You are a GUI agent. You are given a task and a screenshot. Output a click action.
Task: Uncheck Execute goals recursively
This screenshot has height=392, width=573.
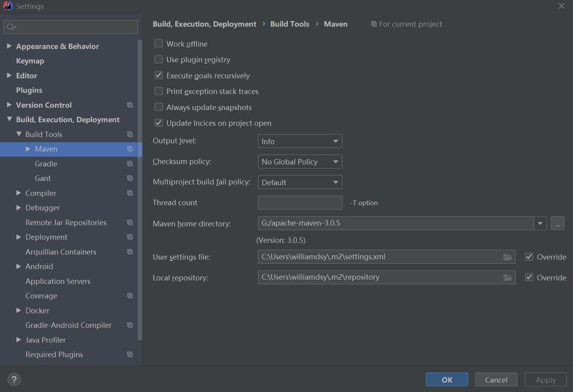pyautogui.click(x=159, y=75)
